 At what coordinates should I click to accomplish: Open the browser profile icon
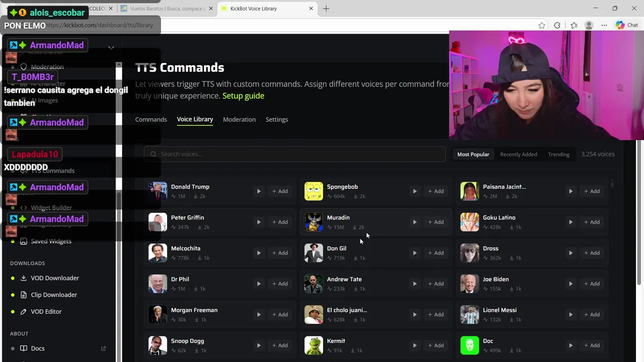coord(589,25)
